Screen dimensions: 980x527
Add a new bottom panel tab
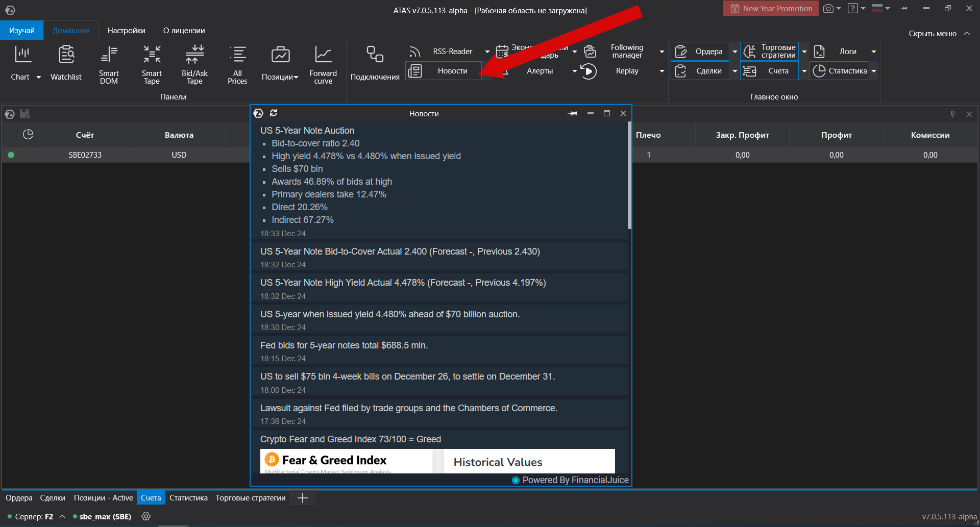pos(303,498)
